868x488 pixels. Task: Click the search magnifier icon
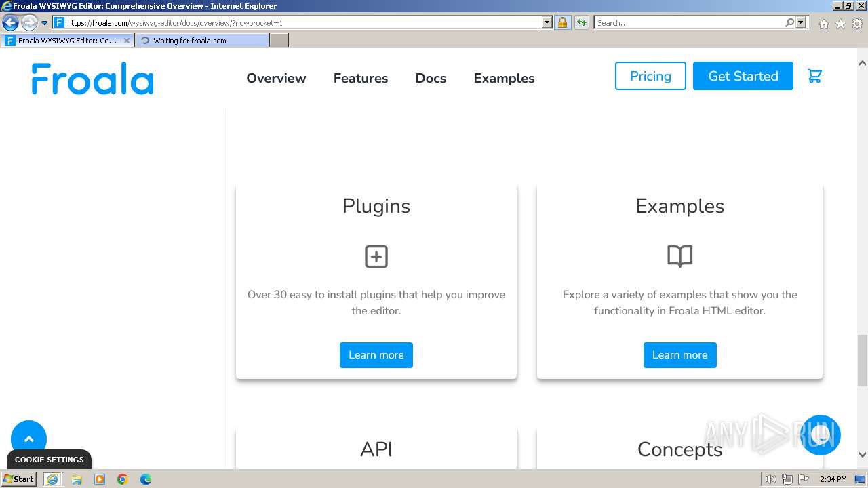click(x=789, y=22)
